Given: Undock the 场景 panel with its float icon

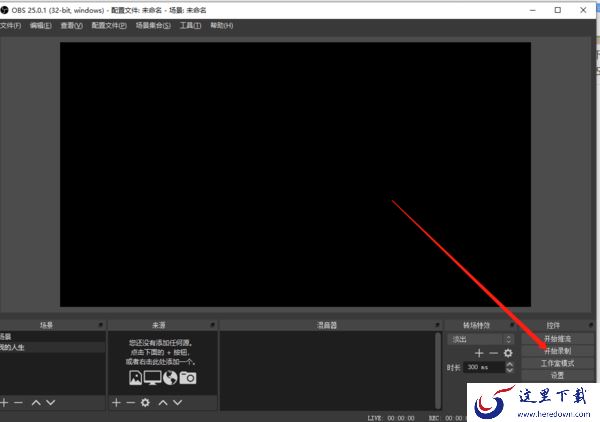Looking at the screenshot, I should [101, 325].
